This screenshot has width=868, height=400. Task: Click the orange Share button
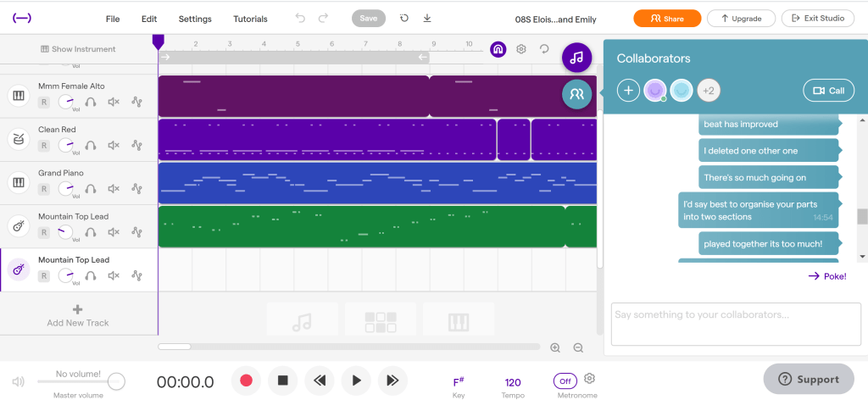click(x=666, y=19)
